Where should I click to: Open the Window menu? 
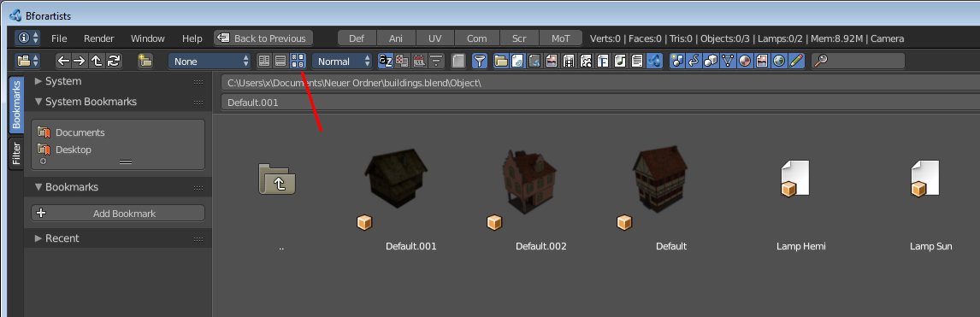[147, 38]
